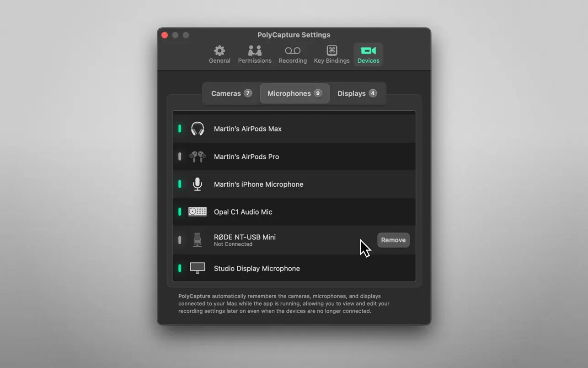Toggle status indicator for Studio Display Microphone
Viewport: 588px width, 368px height.
[180, 268]
